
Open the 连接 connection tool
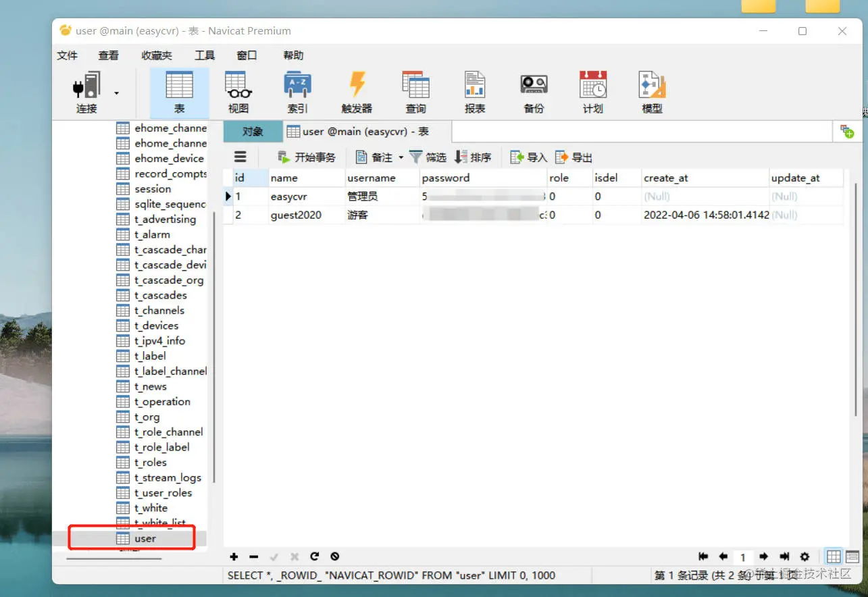click(86, 93)
